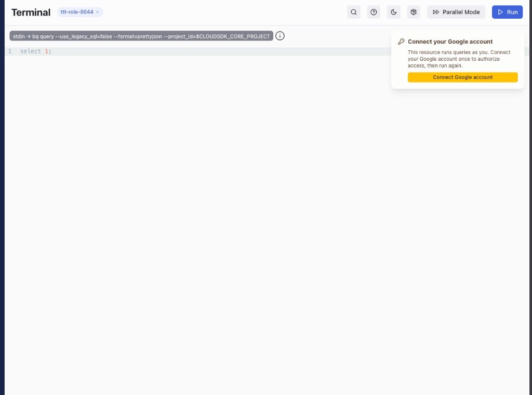Click the key icon in connect card
This screenshot has height=395, width=532.
point(401,42)
